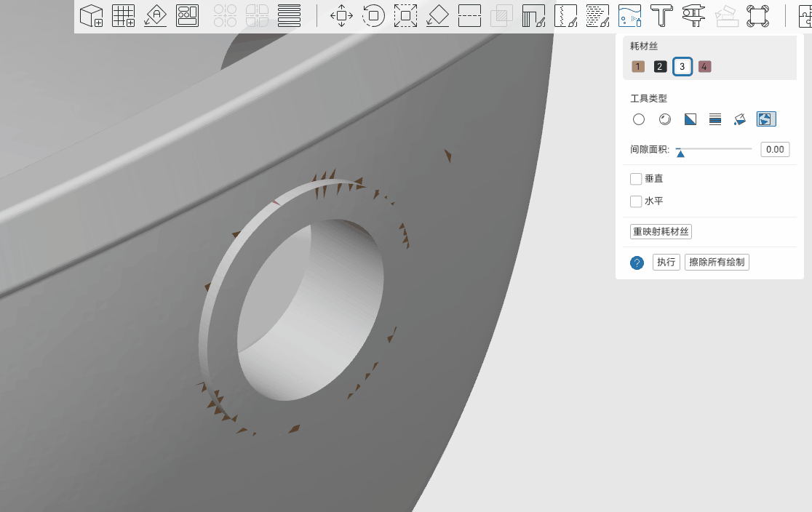Click the Add object cube icon
The image size is (812, 512).
pyautogui.click(x=91, y=15)
